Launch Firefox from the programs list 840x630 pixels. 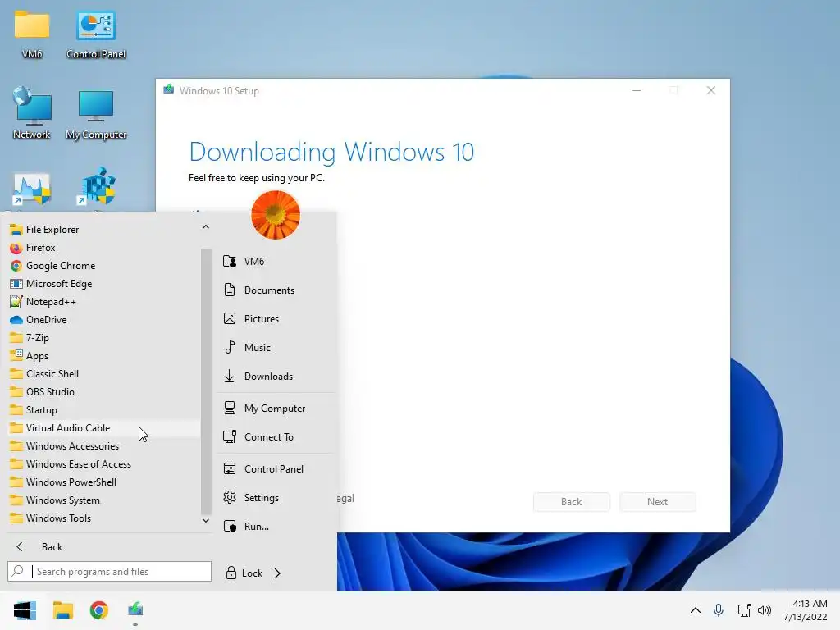(x=104, y=248)
